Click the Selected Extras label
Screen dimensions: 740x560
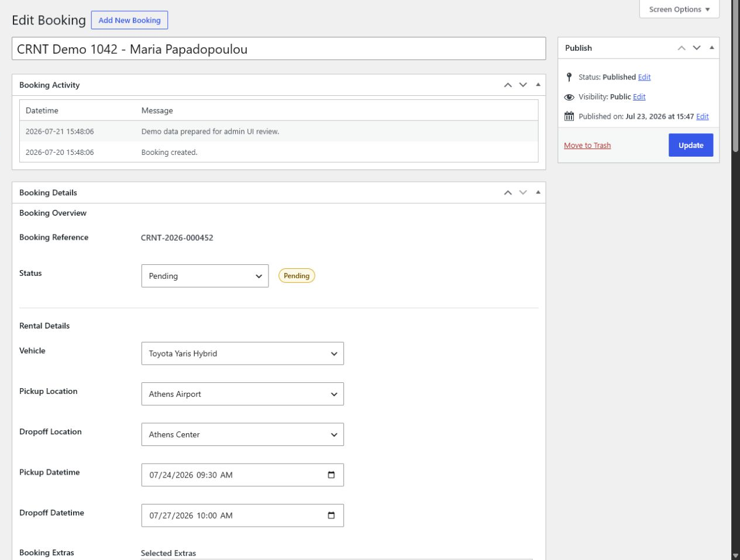[x=168, y=553]
